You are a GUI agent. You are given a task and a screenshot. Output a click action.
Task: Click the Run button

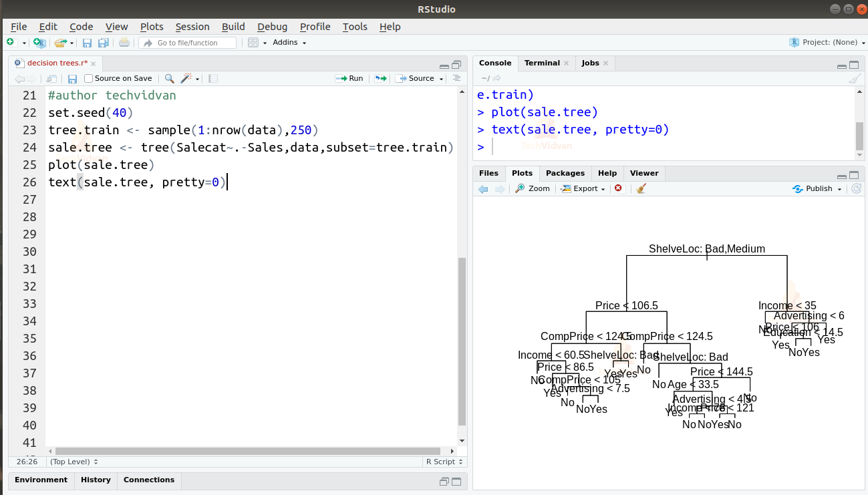click(349, 78)
